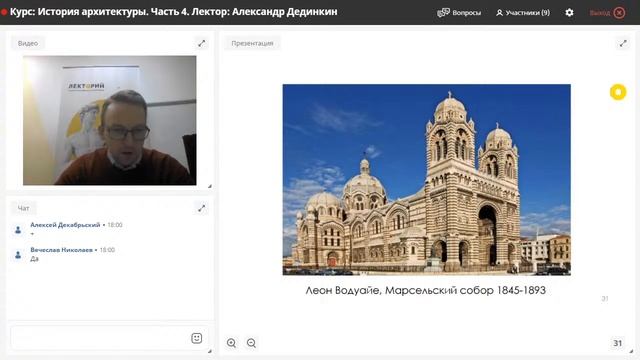Select the Чат panel label
This screenshot has width=640, height=360.
tap(23, 208)
